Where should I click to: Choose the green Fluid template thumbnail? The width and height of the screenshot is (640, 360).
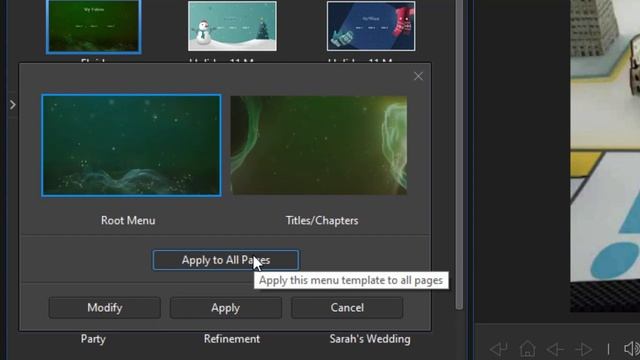tap(94, 26)
